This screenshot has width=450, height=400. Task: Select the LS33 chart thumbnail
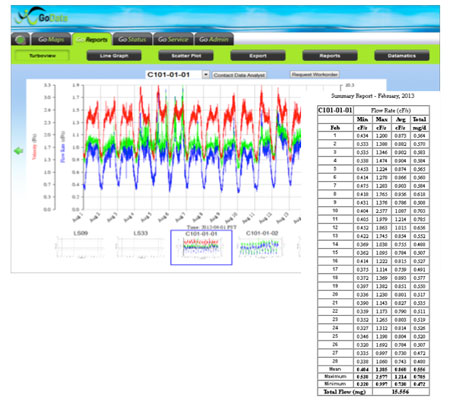[140, 245]
